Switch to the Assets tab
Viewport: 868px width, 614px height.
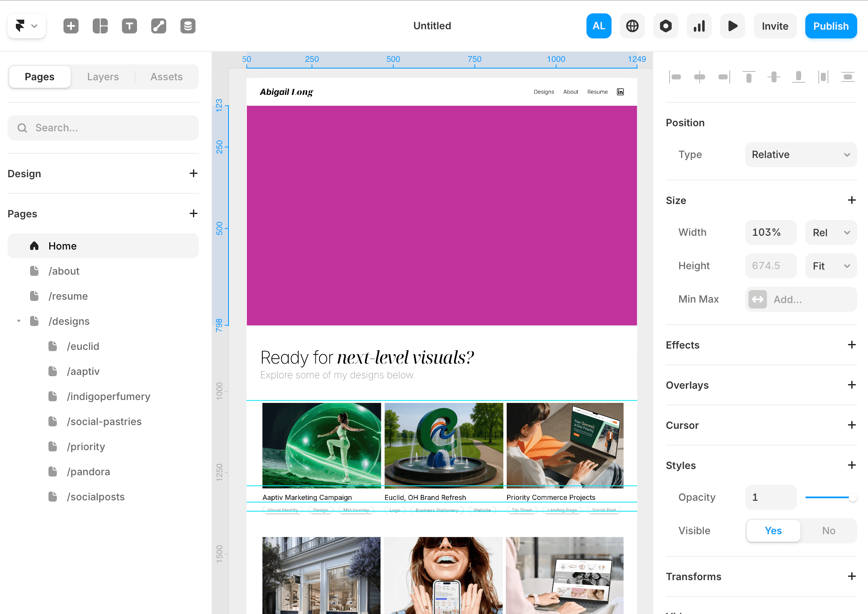click(166, 77)
